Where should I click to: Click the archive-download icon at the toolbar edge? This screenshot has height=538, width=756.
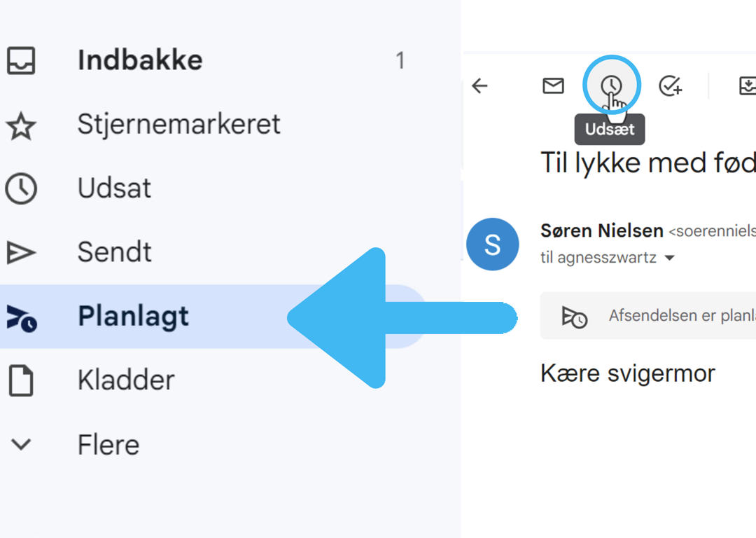[748, 86]
